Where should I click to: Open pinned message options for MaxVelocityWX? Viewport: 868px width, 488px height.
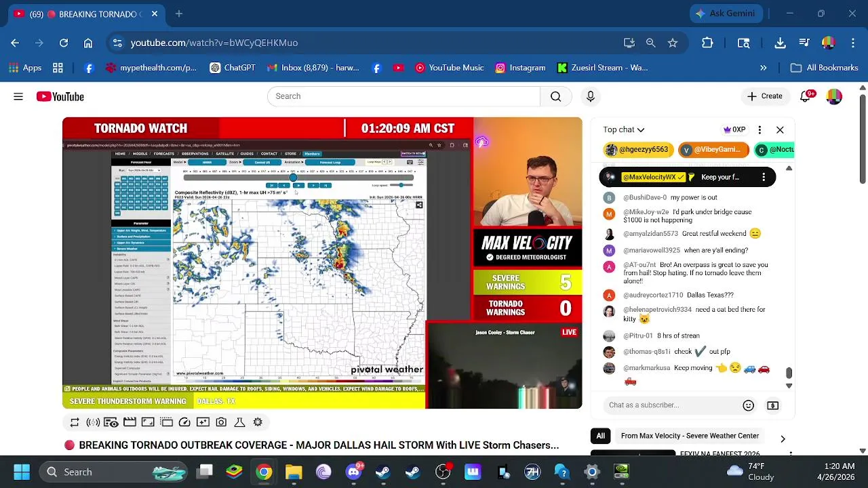pos(764,177)
